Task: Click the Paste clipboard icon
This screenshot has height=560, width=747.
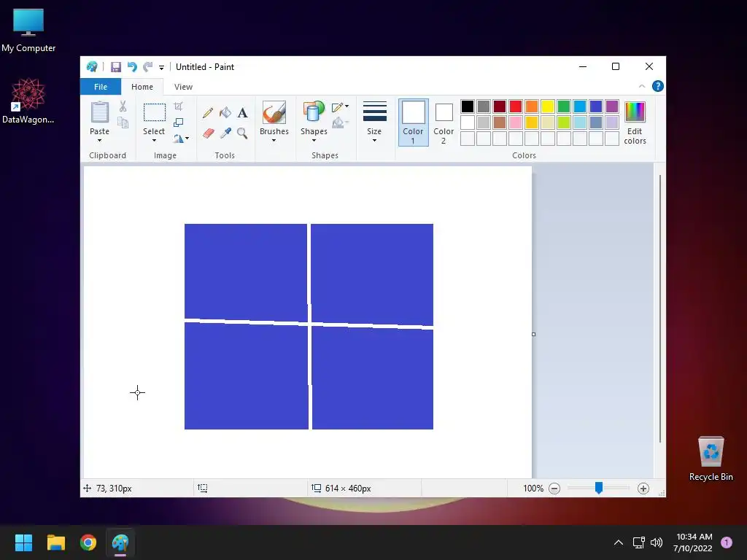Action: 99,112
